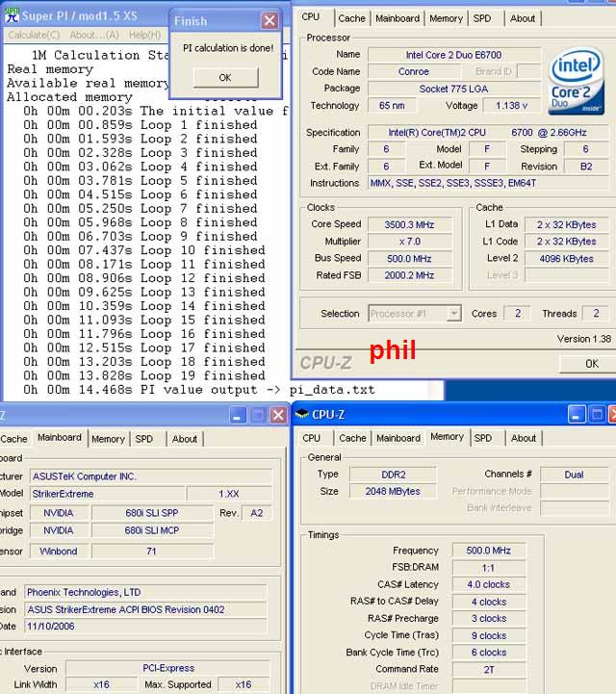Image resolution: width=616 pixels, height=694 pixels.
Task: Click the Technology value 65 nm
Action: point(392,106)
